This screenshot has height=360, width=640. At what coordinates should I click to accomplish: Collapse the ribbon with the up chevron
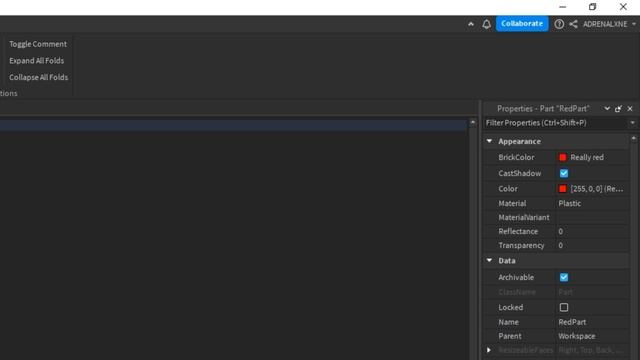[x=471, y=24]
